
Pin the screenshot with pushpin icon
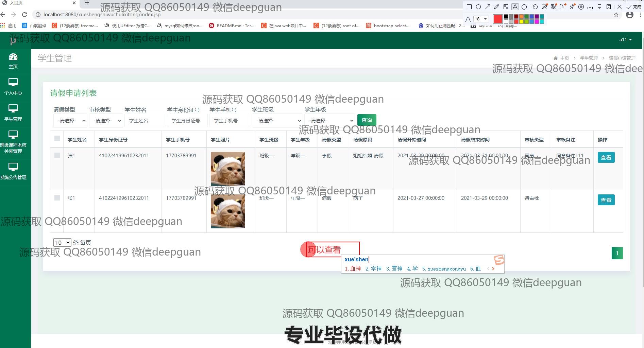[572, 7]
